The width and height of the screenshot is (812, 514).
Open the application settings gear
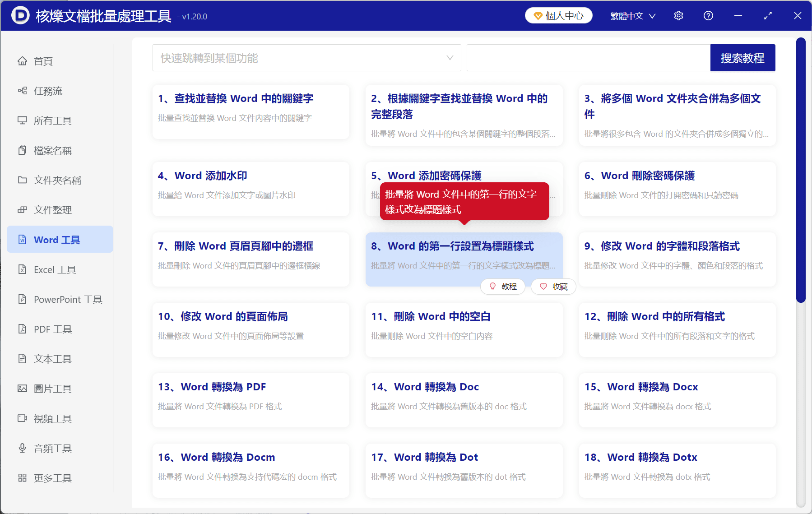coord(678,15)
